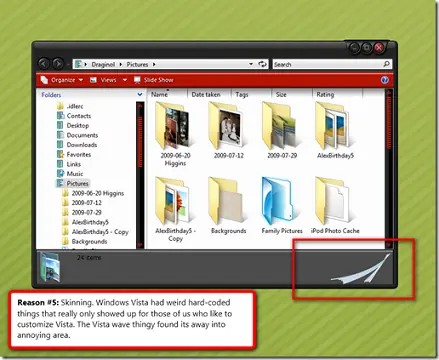
Task: Go forward with the Forward arrow button
Action: pyautogui.click(x=58, y=64)
